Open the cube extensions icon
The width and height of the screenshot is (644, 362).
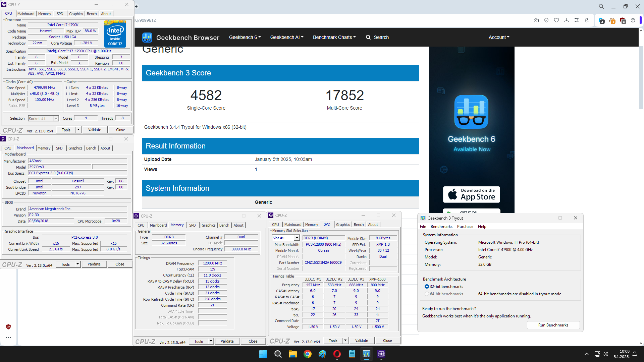pyautogui.click(x=633, y=20)
